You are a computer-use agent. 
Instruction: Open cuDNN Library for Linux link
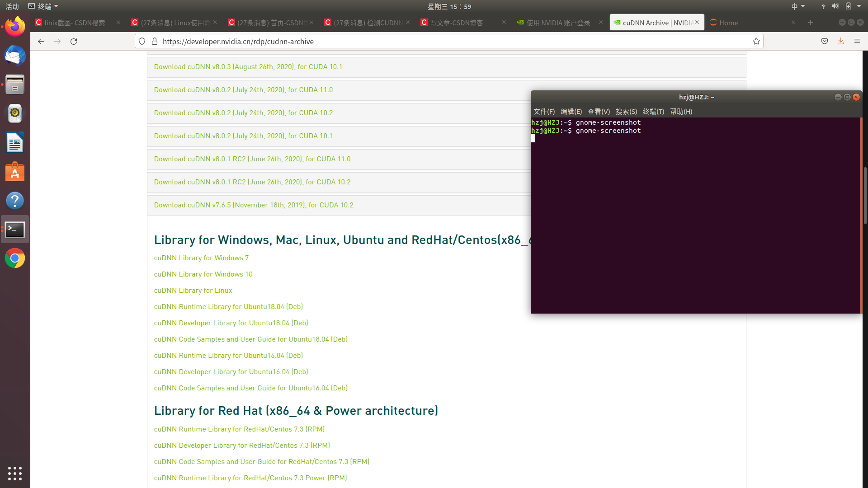[x=193, y=291]
